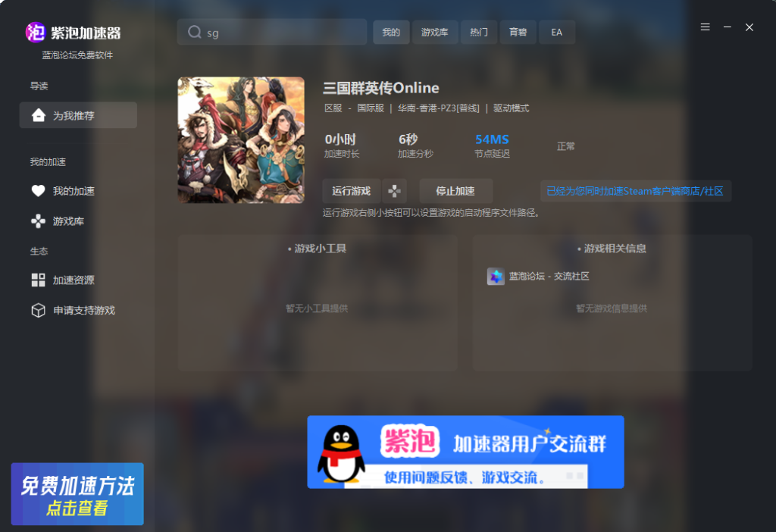This screenshot has width=776, height=532.
Task: Click the 停止加速 button
Action: (455, 191)
